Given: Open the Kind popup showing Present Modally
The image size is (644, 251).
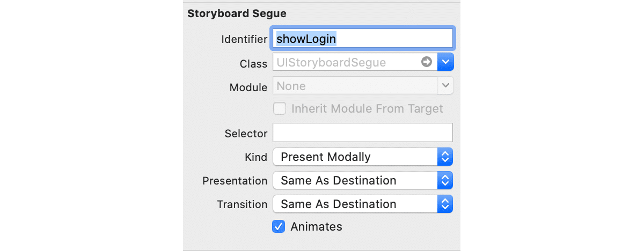Looking at the screenshot, I should 363,157.
